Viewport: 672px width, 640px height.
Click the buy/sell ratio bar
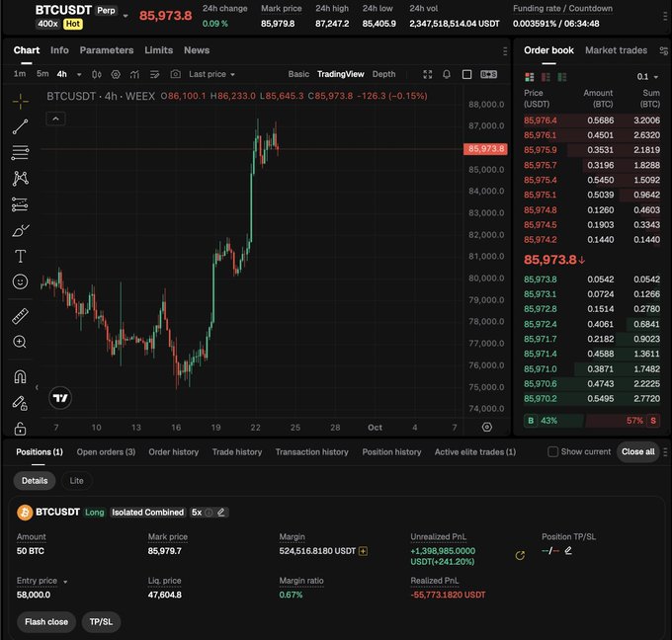(591, 421)
